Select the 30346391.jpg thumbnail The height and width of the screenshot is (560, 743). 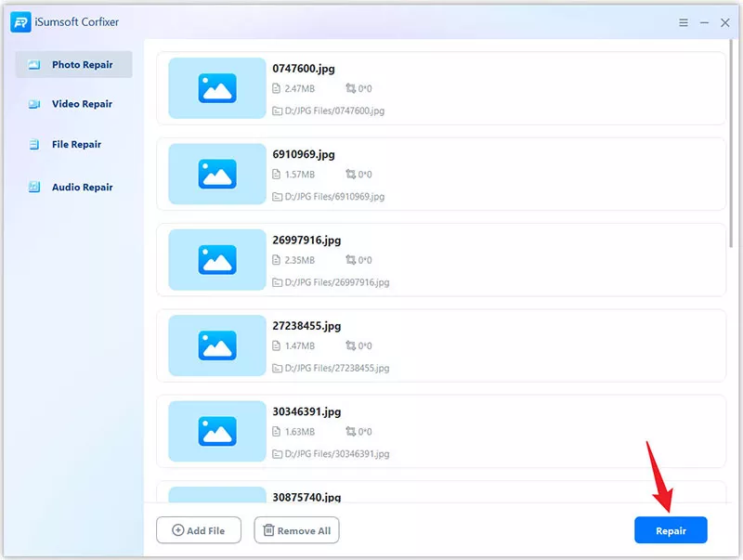[x=217, y=431]
